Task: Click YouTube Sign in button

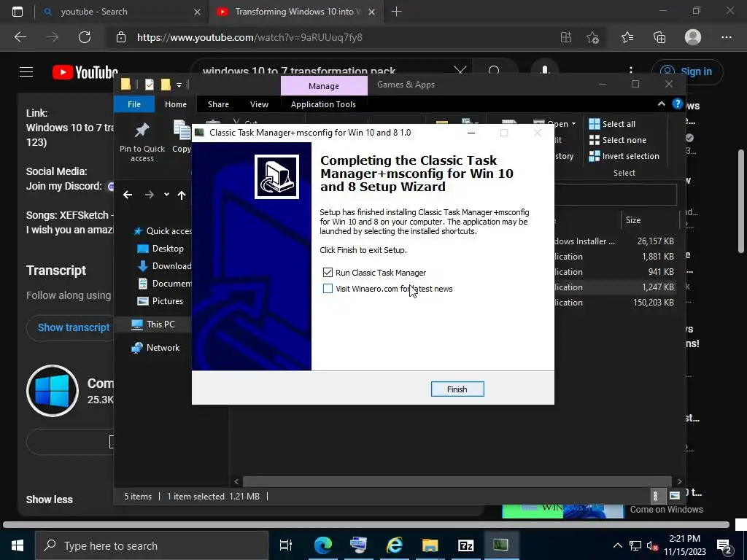Action: coord(687,72)
